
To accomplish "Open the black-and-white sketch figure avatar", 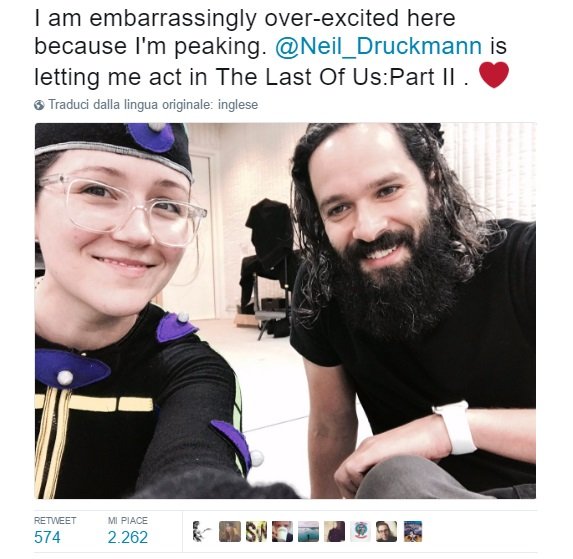I will [x=201, y=532].
